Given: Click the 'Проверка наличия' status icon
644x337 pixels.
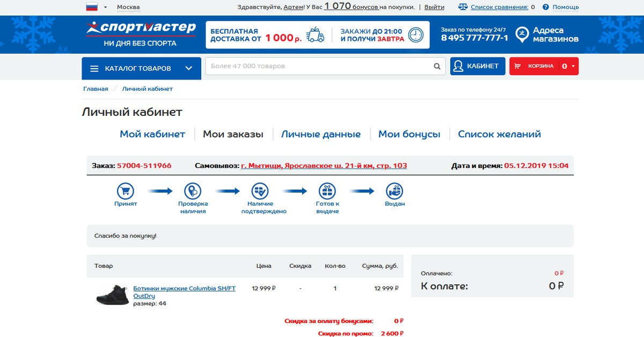Looking at the screenshot, I should (x=193, y=191).
